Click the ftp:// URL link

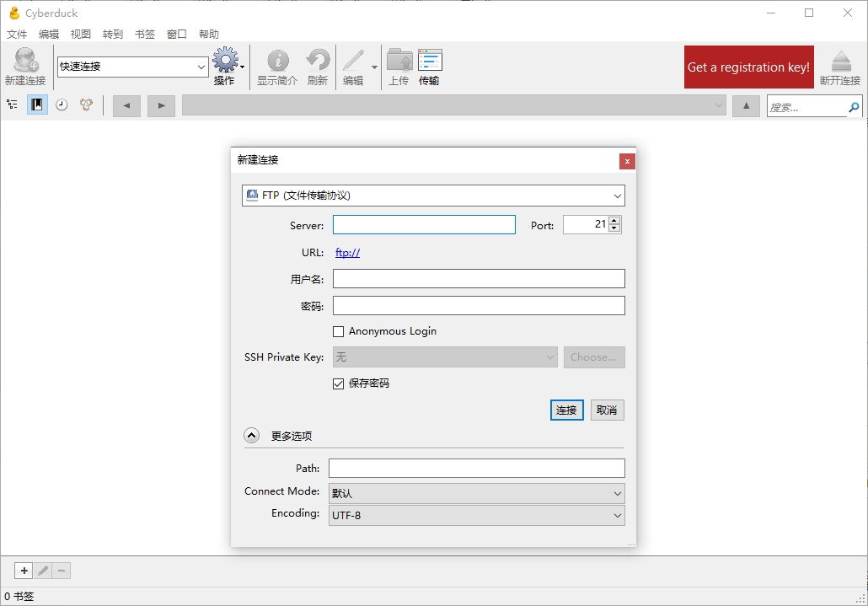click(348, 253)
